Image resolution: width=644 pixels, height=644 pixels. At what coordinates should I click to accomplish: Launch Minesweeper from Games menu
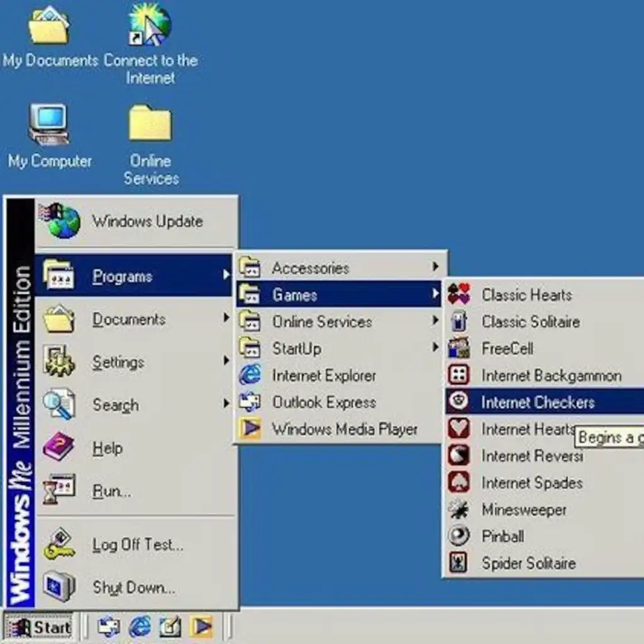coord(544,509)
